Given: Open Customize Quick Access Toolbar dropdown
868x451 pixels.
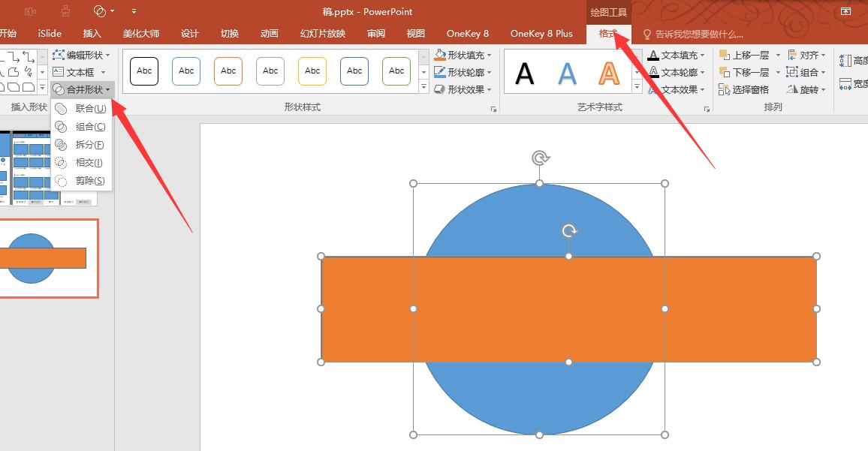Looking at the screenshot, I should 134,11.
